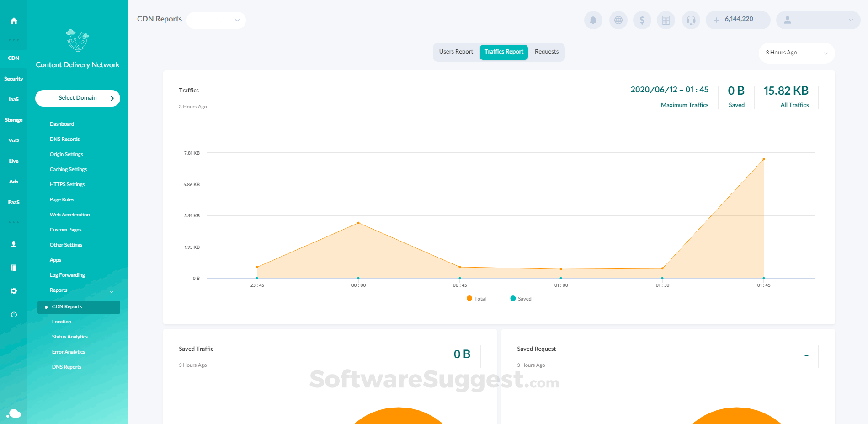Viewport: 868px width, 424px height.
Task: Hide the Saved traffic line via its legend dot
Action: (x=512, y=298)
